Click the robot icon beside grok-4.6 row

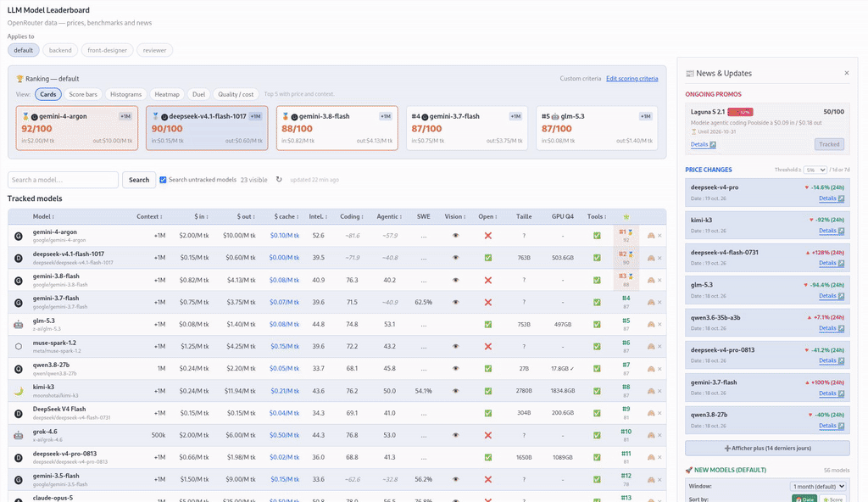(x=19, y=436)
